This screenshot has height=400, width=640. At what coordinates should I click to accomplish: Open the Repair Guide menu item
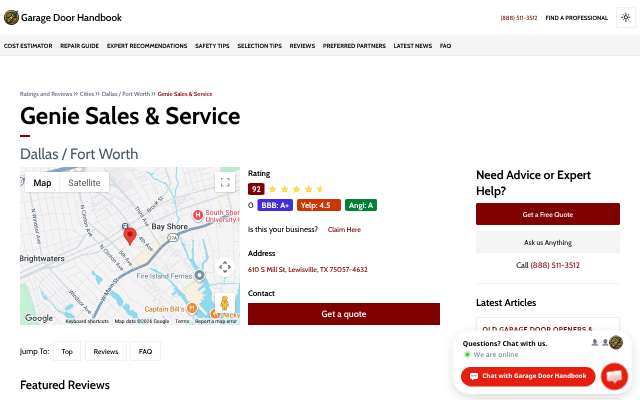pyautogui.click(x=80, y=46)
